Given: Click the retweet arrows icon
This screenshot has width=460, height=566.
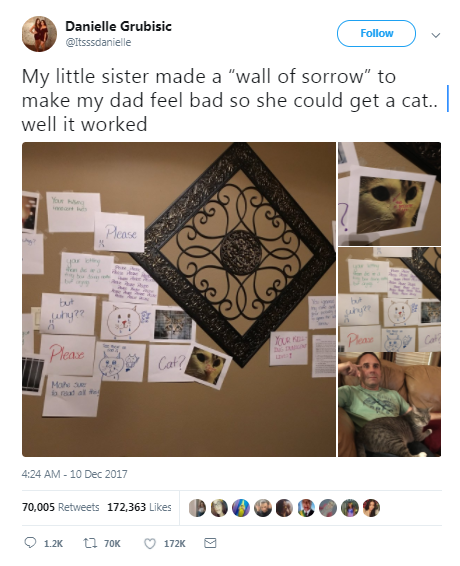Looking at the screenshot, I should click(x=88, y=543).
